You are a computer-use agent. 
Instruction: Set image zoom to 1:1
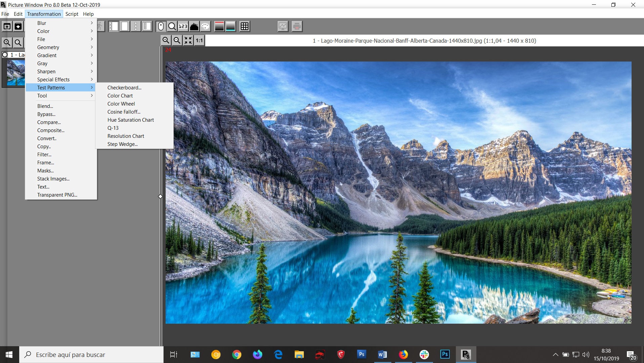199,41
